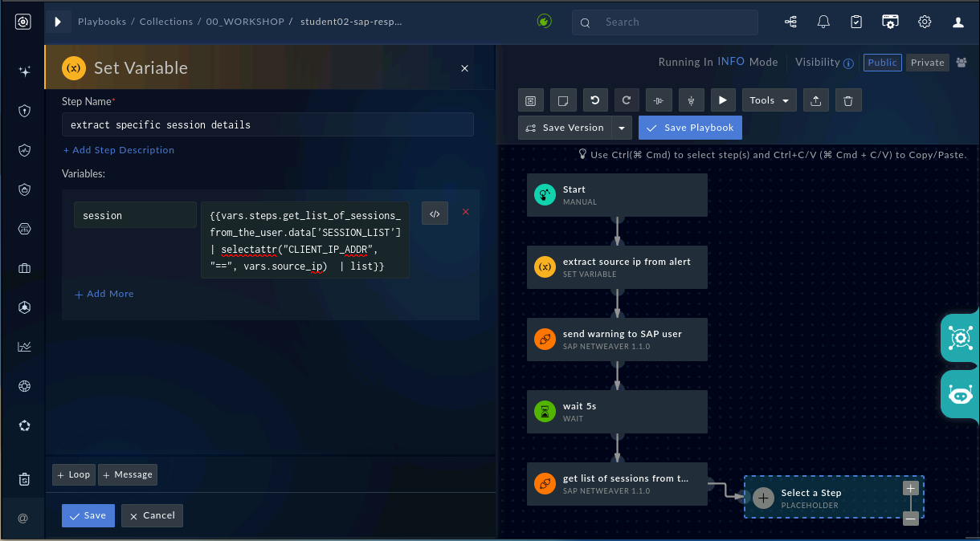Image resolution: width=980 pixels, height=541 pixels.
Task: Open 00_WORKSHOP breadcrumb item
Action: 246,22
